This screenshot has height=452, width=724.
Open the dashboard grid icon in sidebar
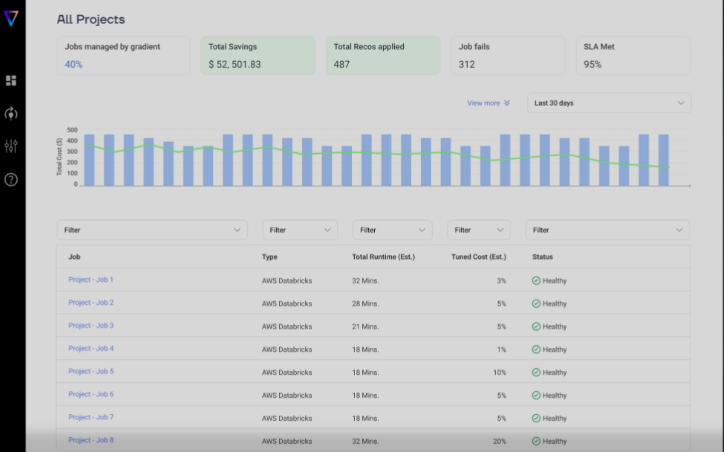pos(11,80)
